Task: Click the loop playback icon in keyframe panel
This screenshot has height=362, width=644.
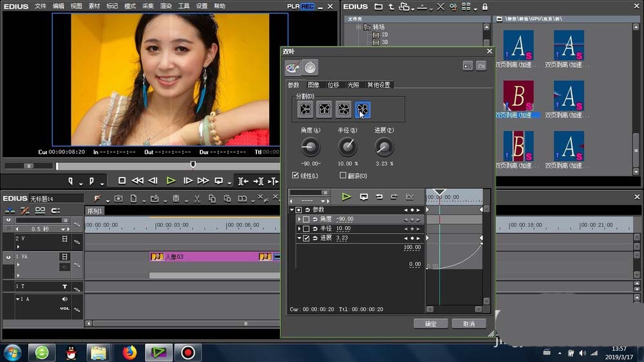Action: coord(363,197)
